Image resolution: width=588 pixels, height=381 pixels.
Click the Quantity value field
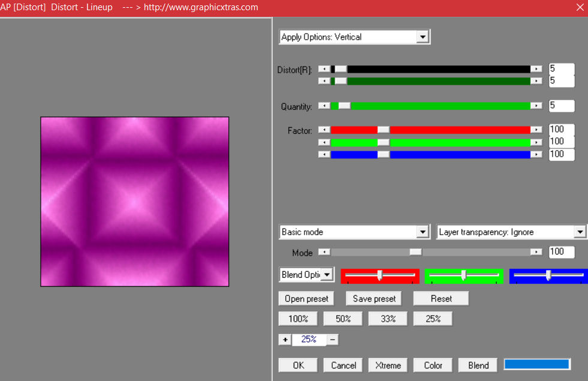562,106
